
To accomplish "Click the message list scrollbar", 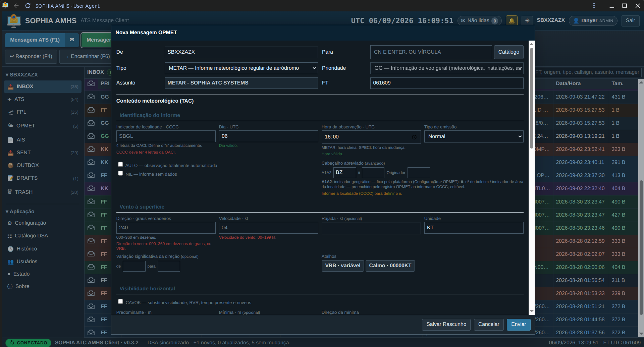I will [641, 247].
